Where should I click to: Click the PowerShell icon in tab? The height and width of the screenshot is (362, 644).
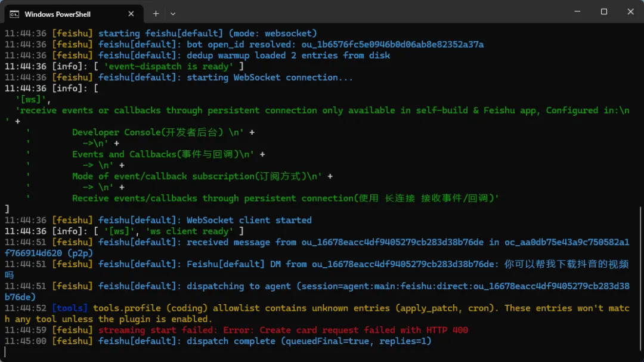click(14, 14)
